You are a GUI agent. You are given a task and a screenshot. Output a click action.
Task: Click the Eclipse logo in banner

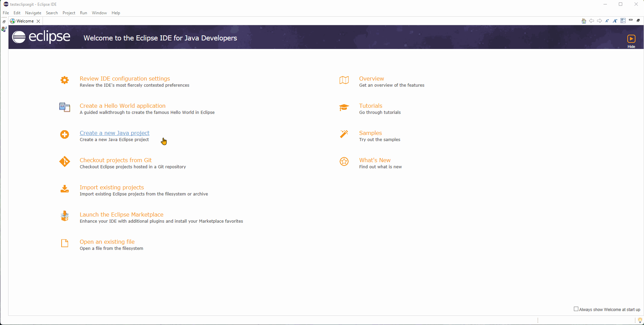click(x=41, y=37)
